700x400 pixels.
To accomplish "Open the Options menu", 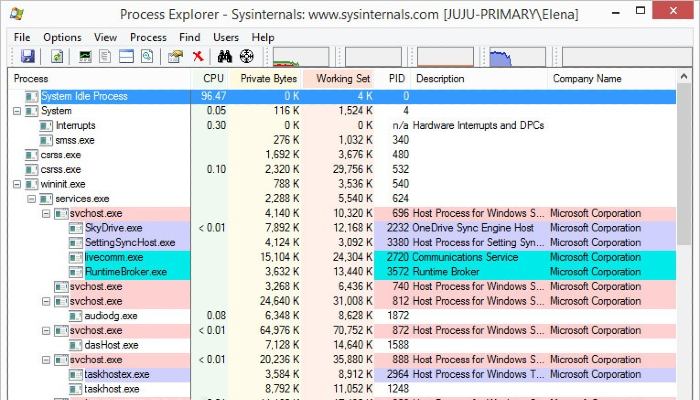I will 62,38.
